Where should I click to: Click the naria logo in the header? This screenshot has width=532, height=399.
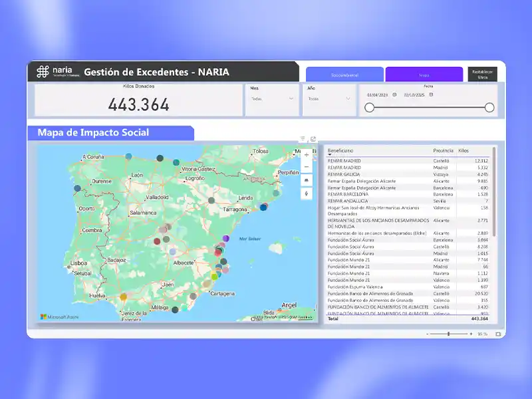(58, 72)
